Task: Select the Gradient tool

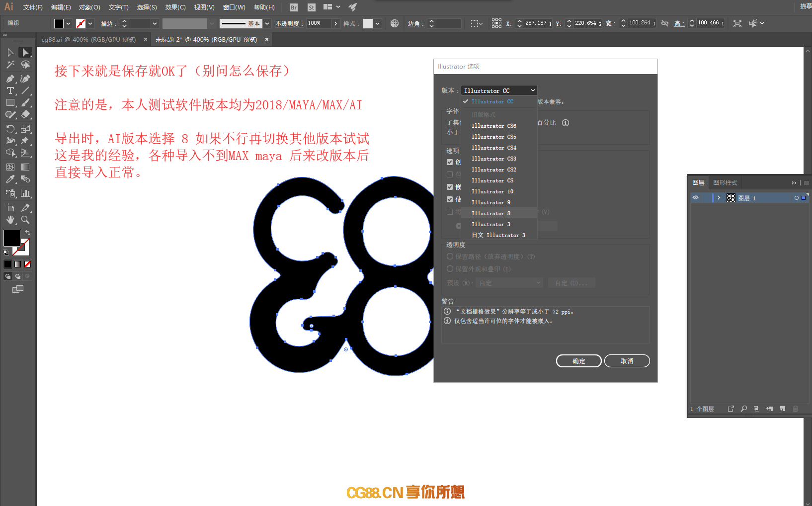Action: 25,167
